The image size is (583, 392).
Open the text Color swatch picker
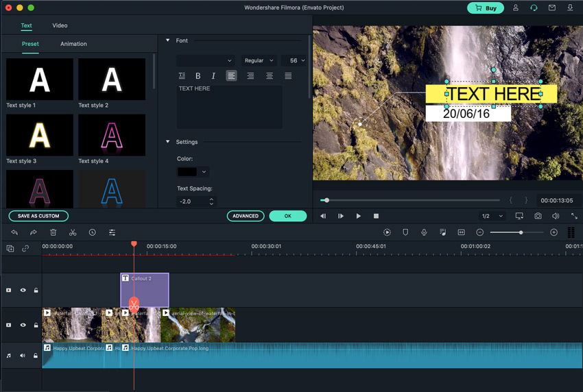pyautogui.click(x=192, y=171)
